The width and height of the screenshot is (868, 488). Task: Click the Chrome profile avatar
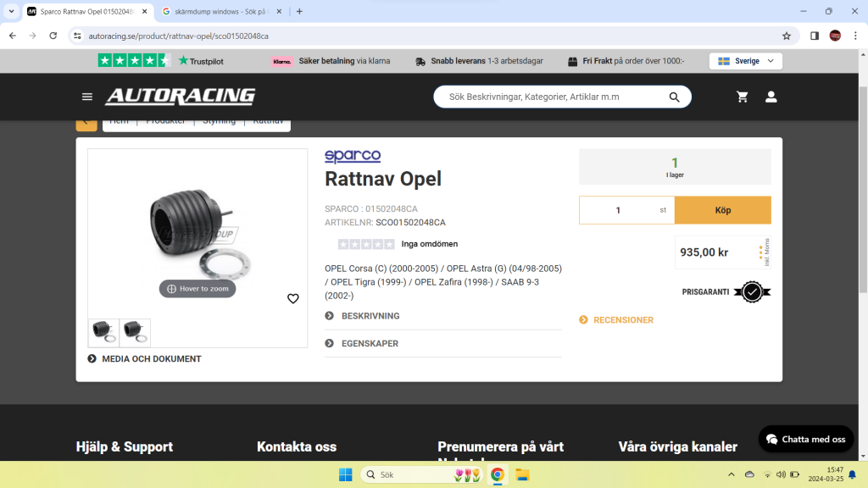835,36
